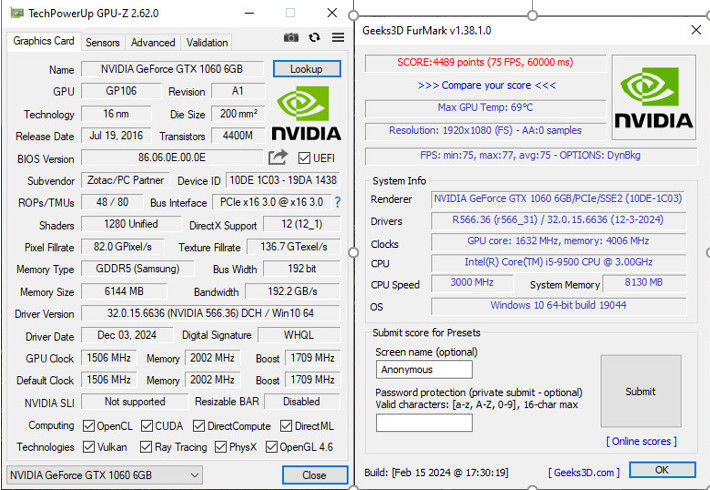Click the CPU Intel Core i5-9500 field
Screen dimensions: 710x490
point(558,262)
